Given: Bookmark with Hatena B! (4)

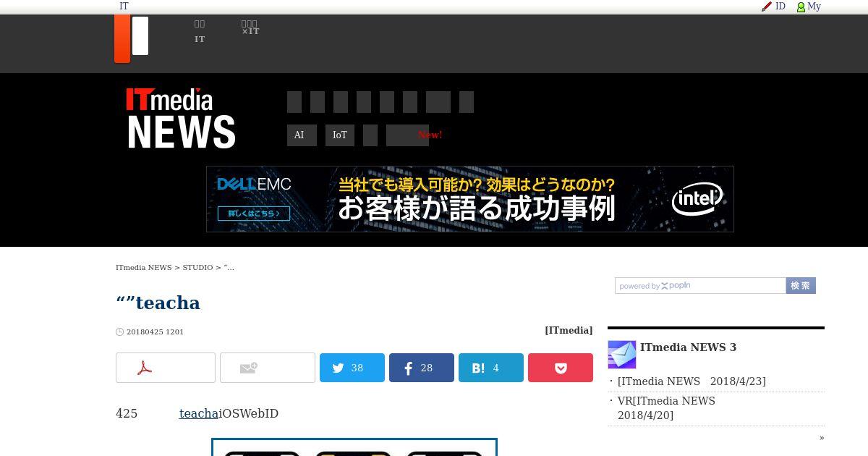Looking at the screenshot, I should [x=491, y=368].
